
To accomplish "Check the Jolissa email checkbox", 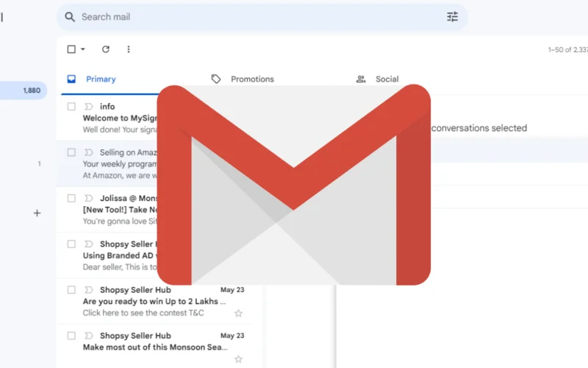I will pos(71,198).
